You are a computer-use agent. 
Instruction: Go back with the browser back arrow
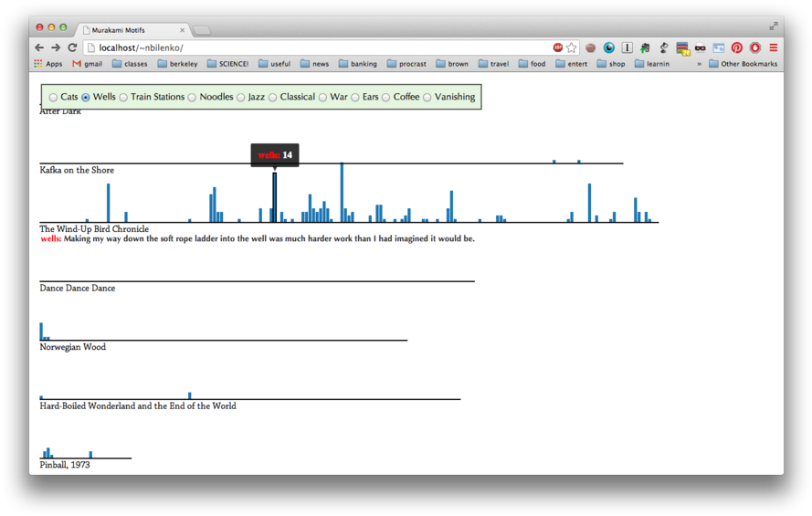coord(39,47)
